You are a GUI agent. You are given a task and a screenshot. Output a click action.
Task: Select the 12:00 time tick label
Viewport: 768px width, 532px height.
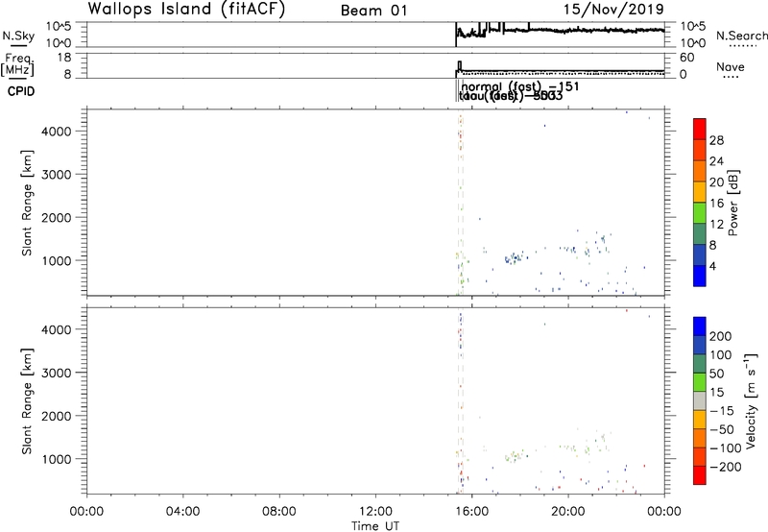pos(375,512)
